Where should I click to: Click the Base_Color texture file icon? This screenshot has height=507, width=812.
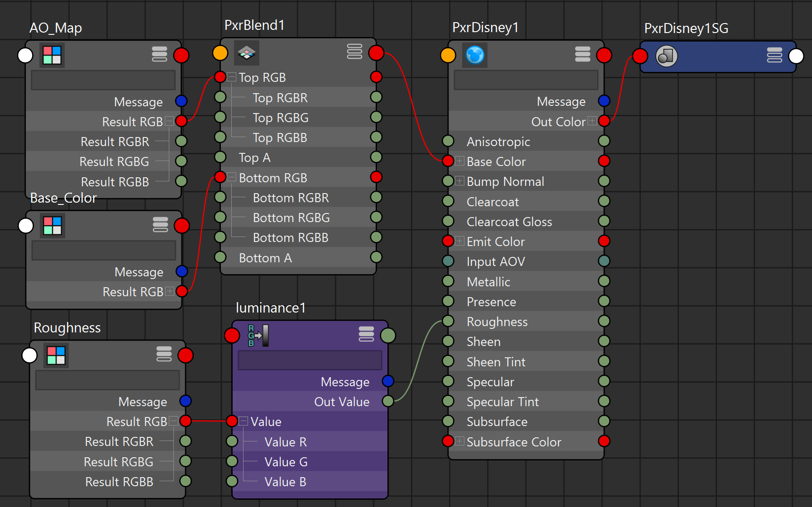point(53,226)
